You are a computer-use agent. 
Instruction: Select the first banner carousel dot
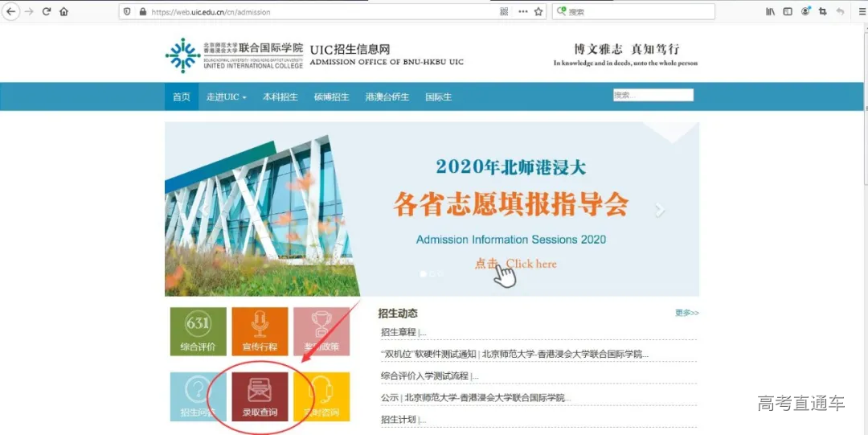424,274
